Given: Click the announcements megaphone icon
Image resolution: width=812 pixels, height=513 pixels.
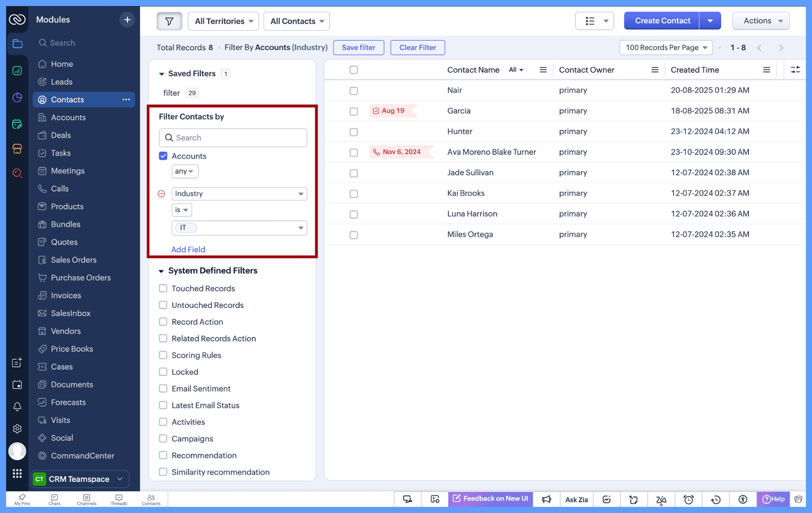Looking at the screenshot, I should [x=546, y=499].
